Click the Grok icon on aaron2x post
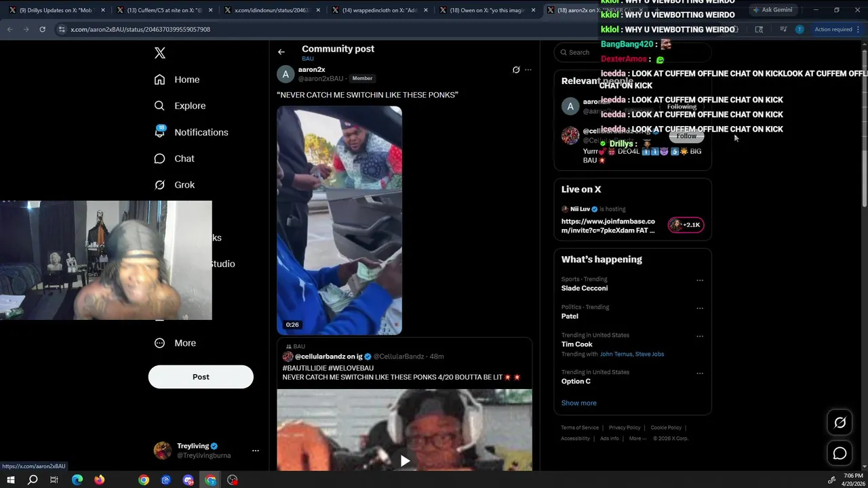Viewport: 868px width, 488px height. click(516, 70)
